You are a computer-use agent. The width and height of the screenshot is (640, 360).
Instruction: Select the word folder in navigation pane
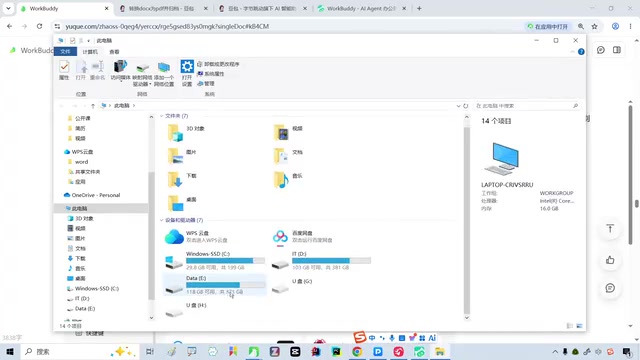point(78,162)
